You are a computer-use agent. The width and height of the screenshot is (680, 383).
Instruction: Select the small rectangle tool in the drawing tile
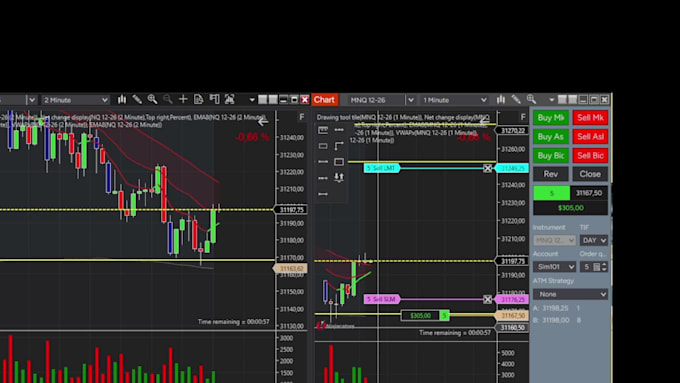323,146
